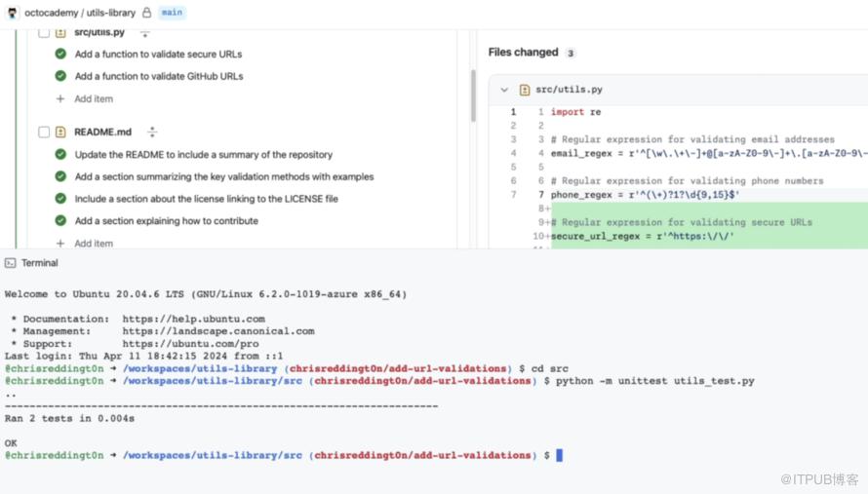Viewport: 868px width, 494px height.
Task: Open the Terminal panel tab
Action: pos(39,263)
